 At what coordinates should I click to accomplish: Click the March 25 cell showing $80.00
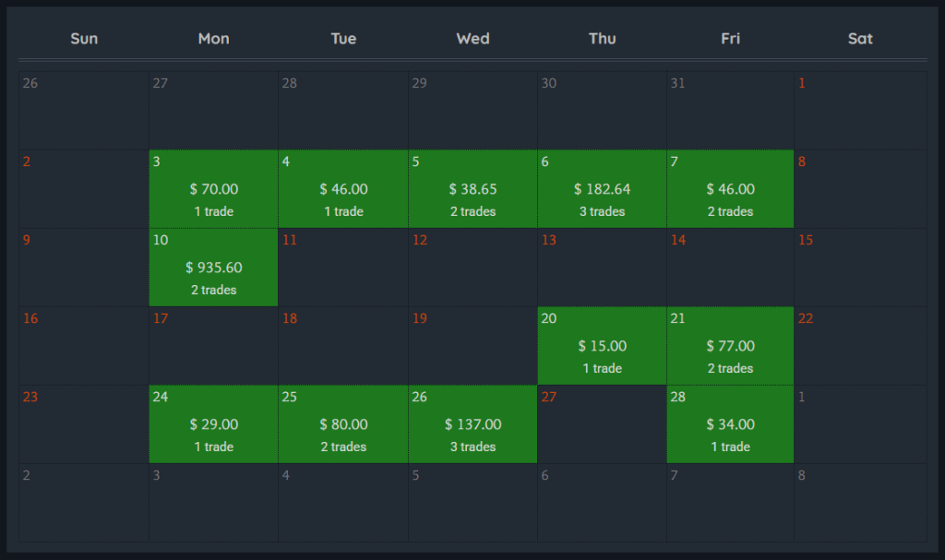coord(343,424)
